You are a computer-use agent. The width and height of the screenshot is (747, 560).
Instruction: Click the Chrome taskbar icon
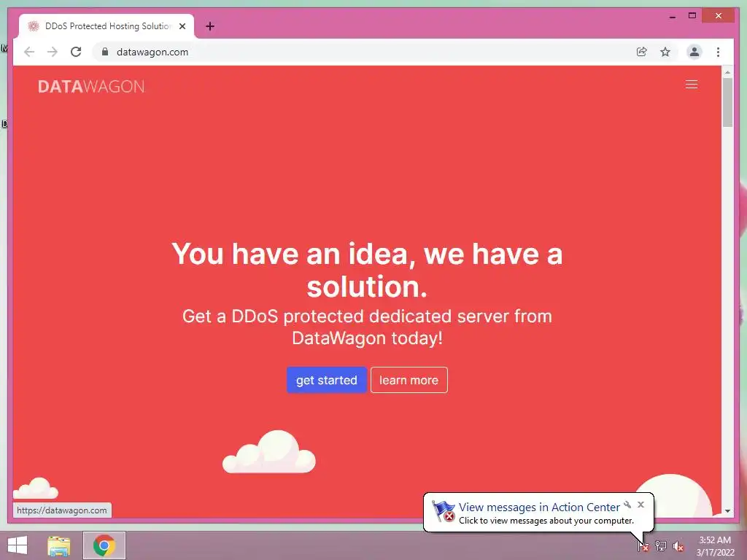pos(104,545)
